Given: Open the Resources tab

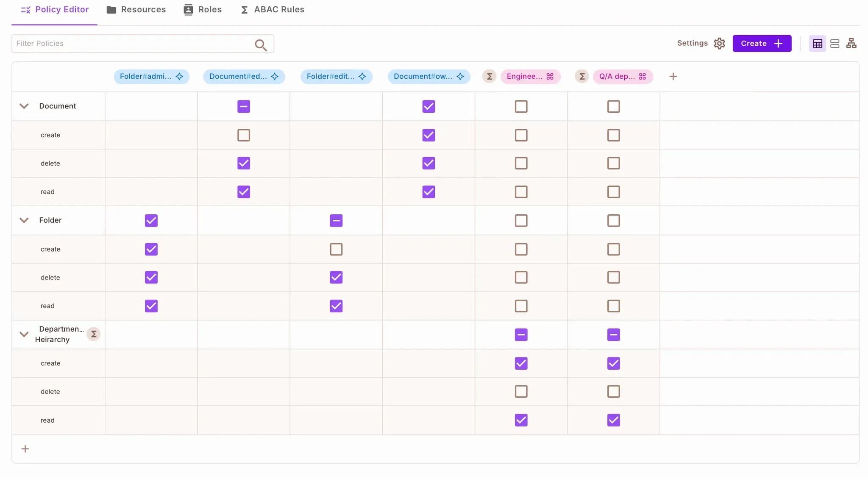Looking at the screenshot, I should 136,10.
